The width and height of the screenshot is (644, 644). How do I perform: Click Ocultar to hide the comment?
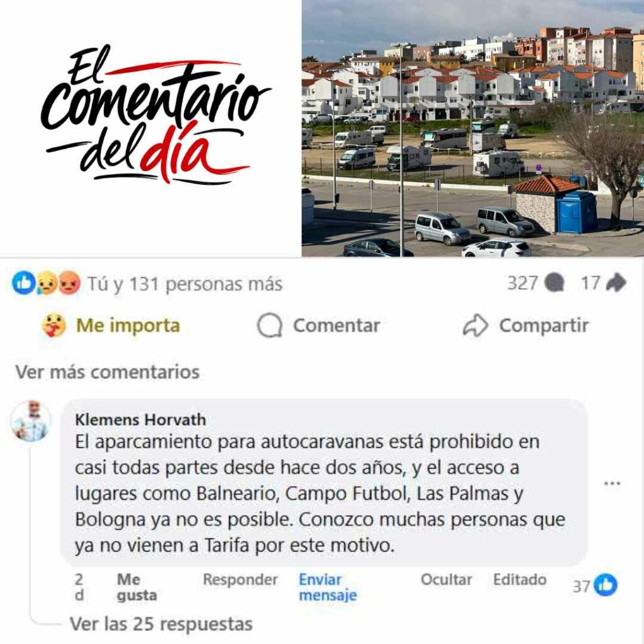coord(446,579)
